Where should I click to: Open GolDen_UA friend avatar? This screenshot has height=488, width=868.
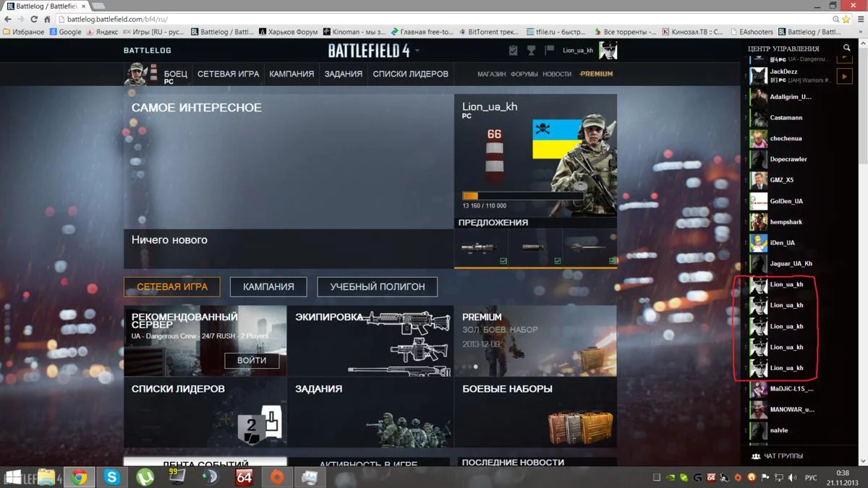point(758,201)
